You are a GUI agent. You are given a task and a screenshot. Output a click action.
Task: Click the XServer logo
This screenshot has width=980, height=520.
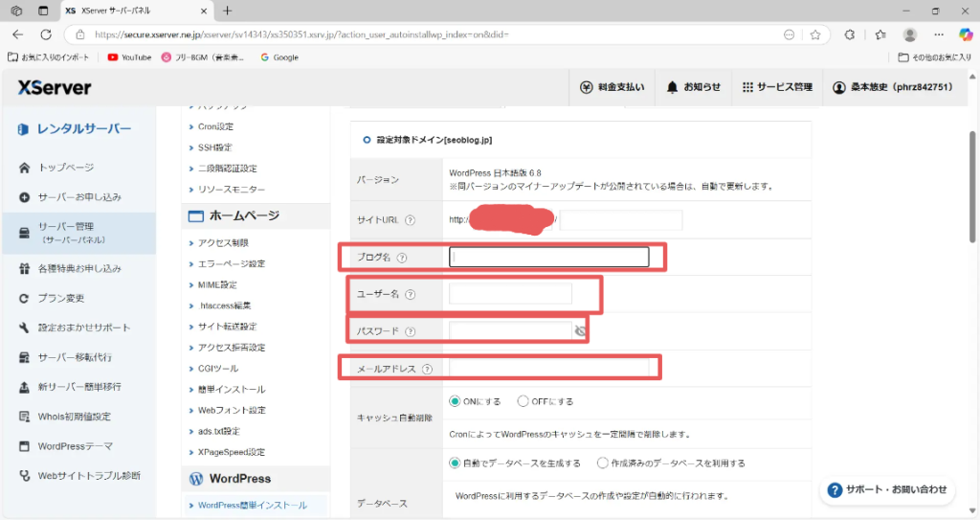55,87
